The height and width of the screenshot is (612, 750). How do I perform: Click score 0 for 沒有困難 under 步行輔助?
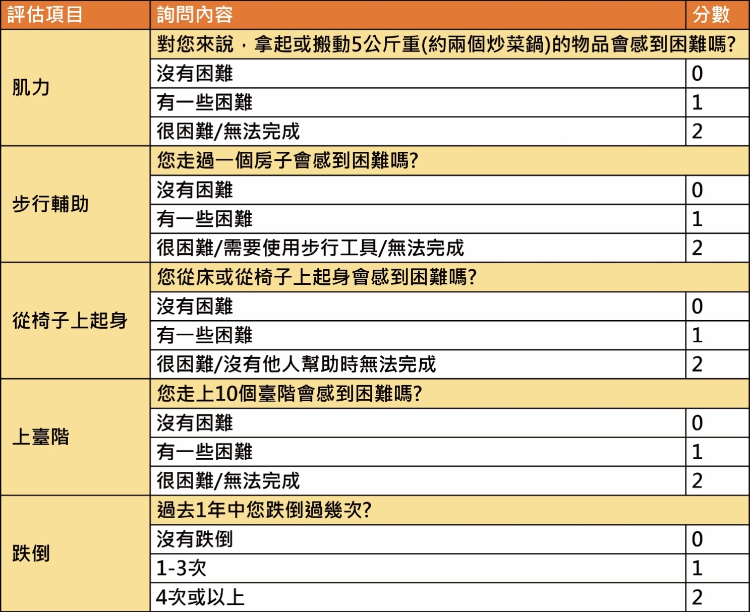pyautogui.click(x=717, y=190)
